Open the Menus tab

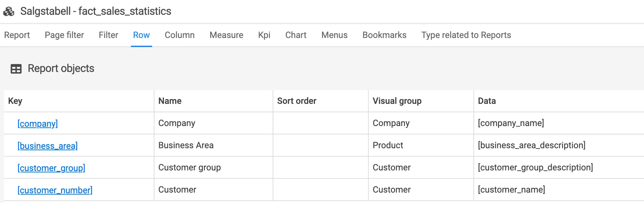coord(334,35)
